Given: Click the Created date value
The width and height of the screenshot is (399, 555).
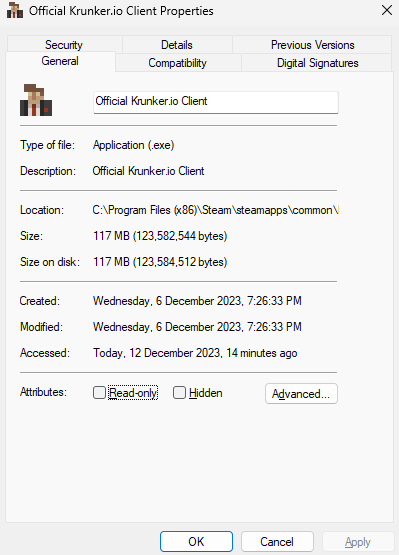Looking at the screenshot, I should point(197,301).
